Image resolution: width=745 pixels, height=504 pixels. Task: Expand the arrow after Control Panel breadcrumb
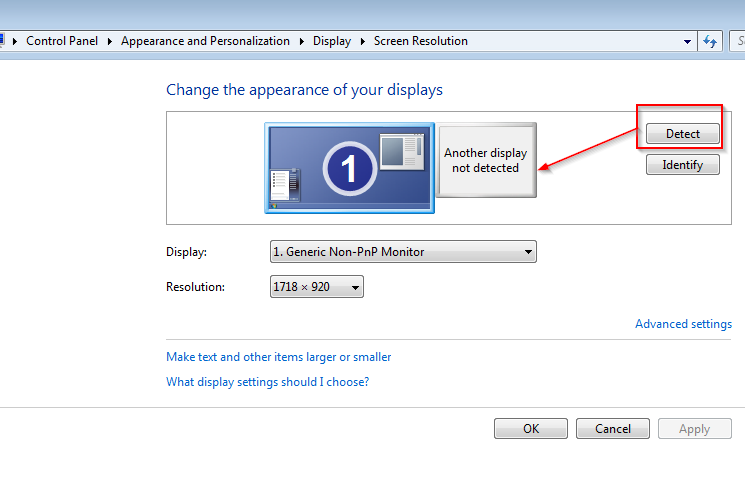click(111, 42)
